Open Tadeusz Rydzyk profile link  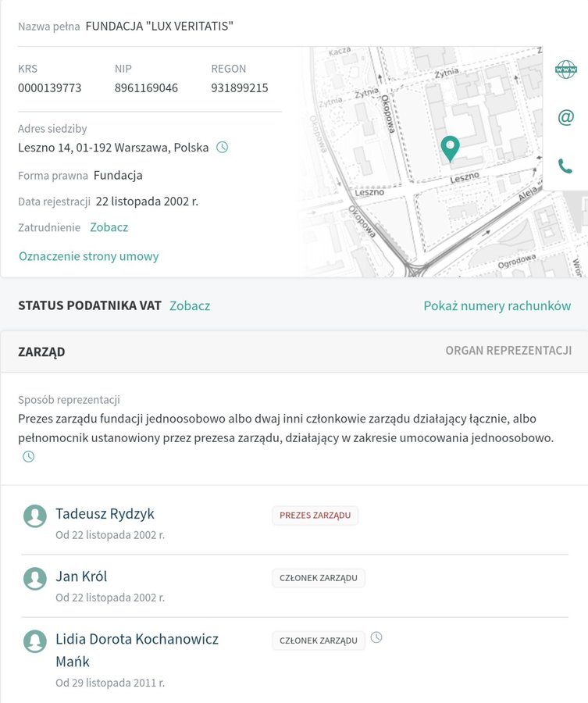click(105, 514)
